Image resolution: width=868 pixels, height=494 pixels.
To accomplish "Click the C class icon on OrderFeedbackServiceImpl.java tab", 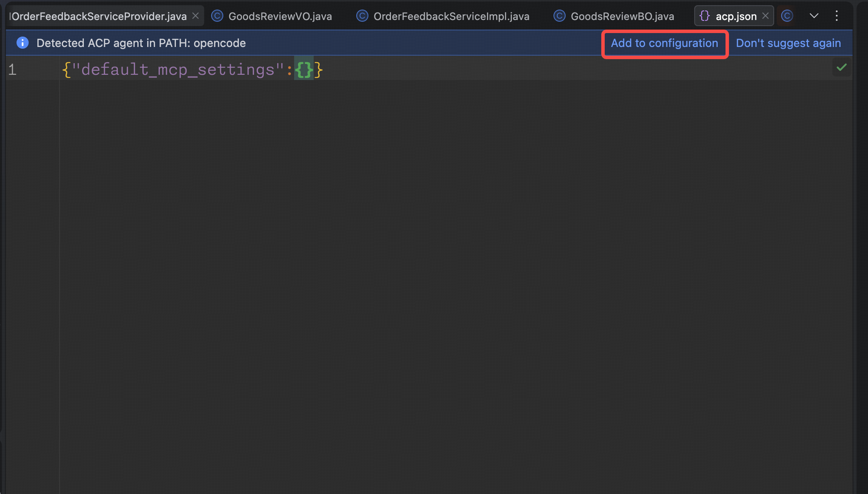I will 362,16.
